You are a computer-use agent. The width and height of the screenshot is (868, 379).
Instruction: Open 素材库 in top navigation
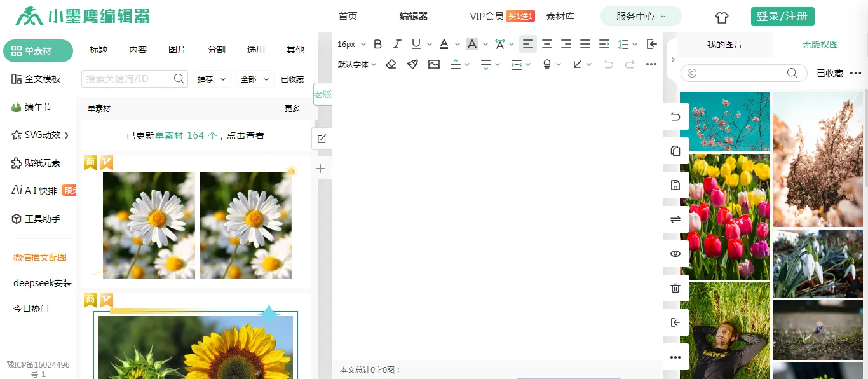pos(560,17)
